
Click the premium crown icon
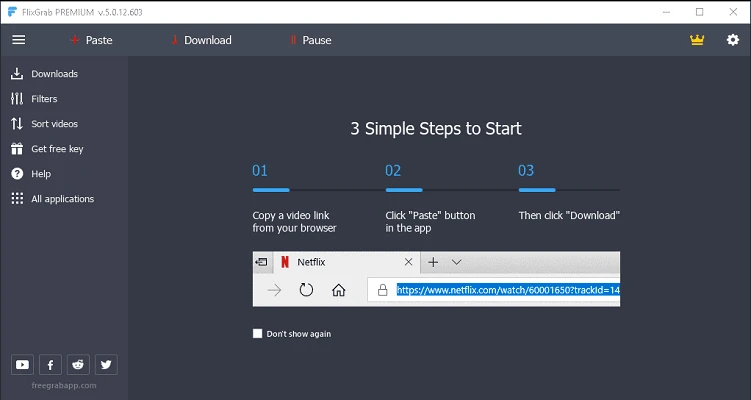click(697, 40)
